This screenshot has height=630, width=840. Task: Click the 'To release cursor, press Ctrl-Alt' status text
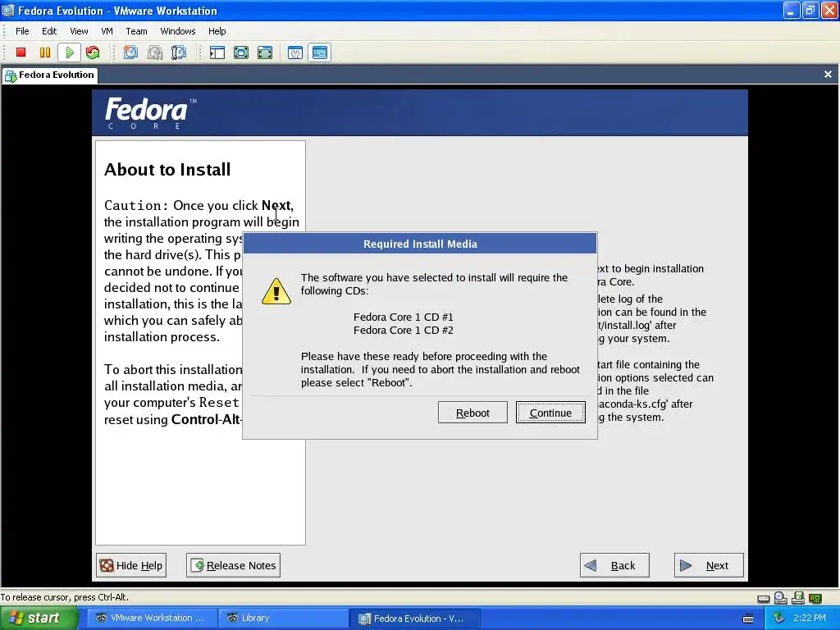(x=64, y=597)
